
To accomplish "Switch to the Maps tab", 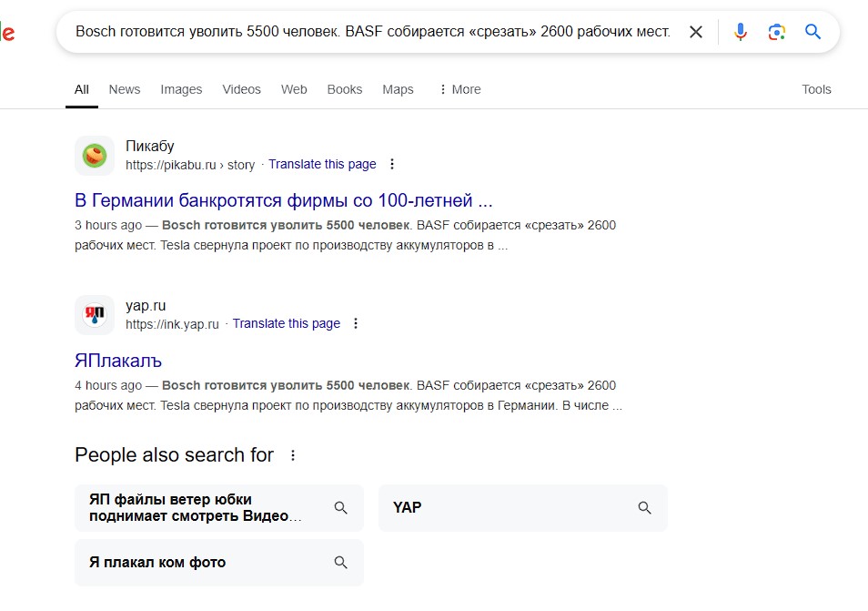I will pos(398,90).
